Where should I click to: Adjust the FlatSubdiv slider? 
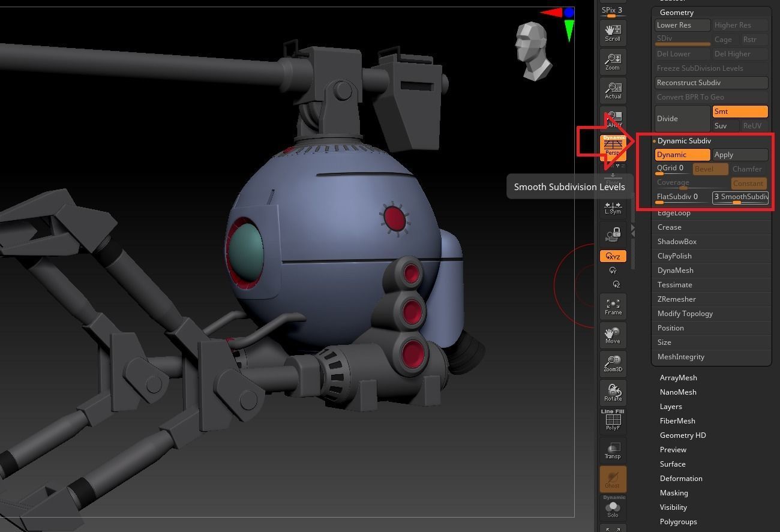point(682,197)
